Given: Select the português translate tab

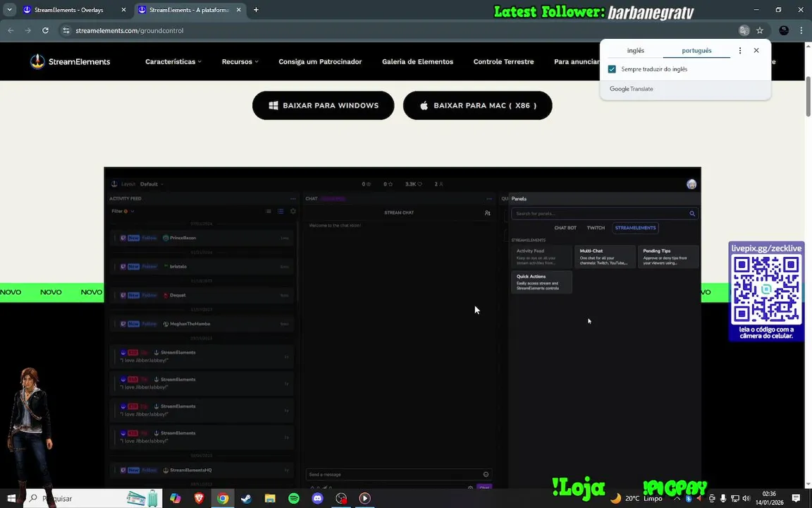Looking at the screenshot, I should 696,50.
